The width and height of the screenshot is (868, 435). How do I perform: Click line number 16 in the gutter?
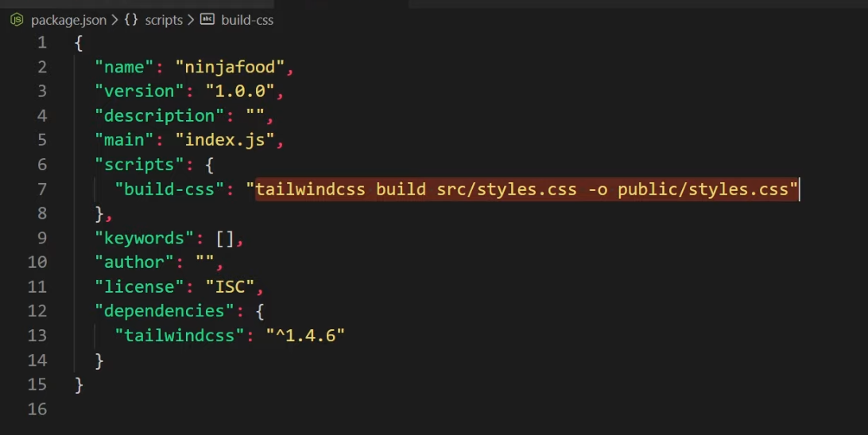point(37,409)
